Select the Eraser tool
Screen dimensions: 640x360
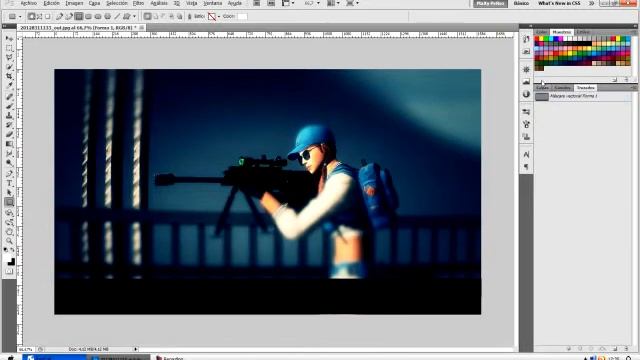pos(9,134)
